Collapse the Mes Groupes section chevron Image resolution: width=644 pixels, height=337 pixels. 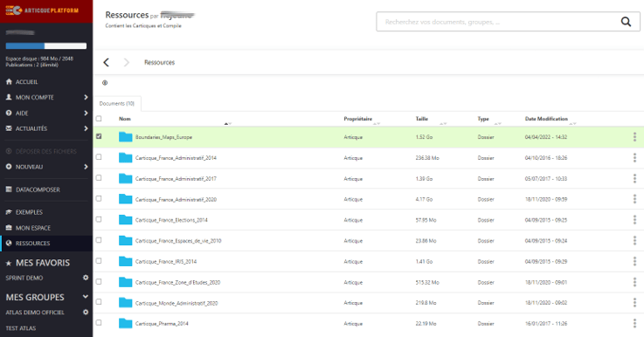coord(86,296)
